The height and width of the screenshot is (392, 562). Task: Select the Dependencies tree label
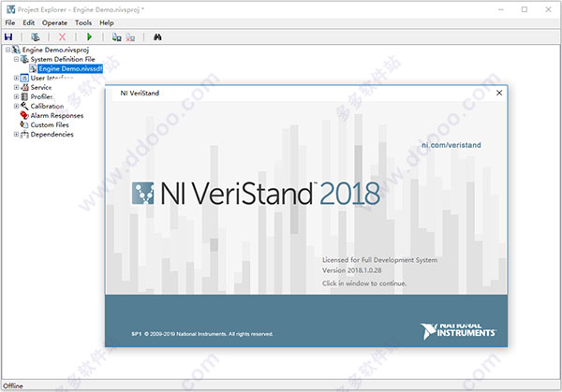click(x=52, y=134)
